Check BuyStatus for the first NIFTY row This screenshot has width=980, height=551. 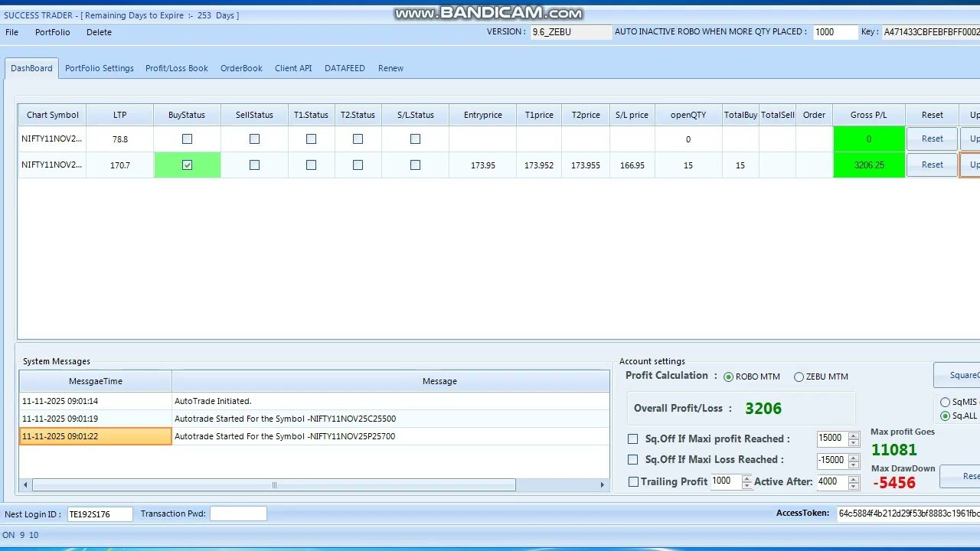pos(187,139)
